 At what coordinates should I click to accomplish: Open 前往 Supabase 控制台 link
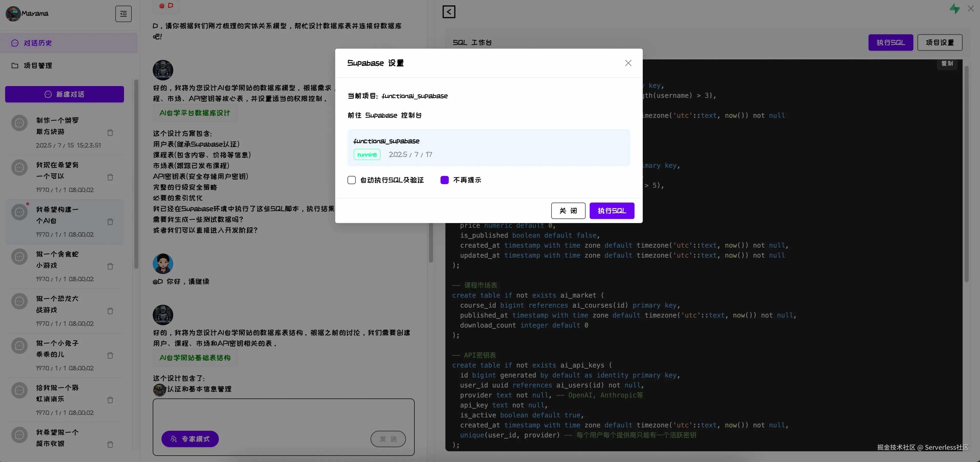[x=384, y=115]
